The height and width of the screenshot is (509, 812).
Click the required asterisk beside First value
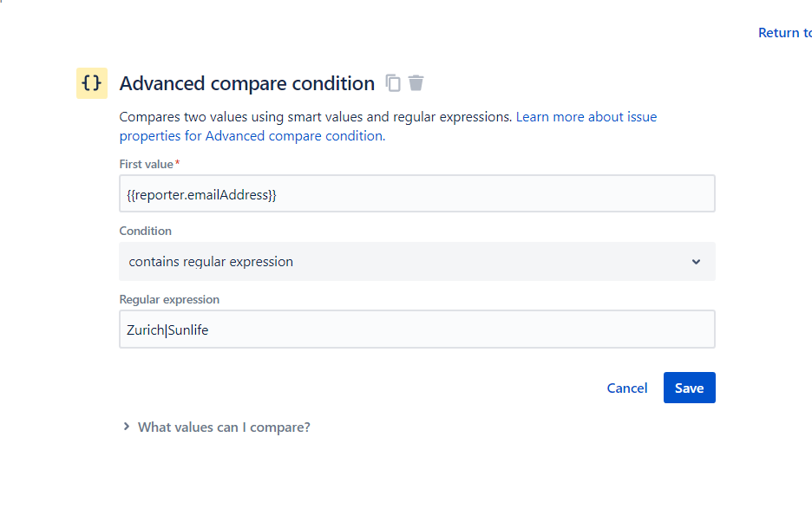pyautogui.click(x=178, y=163)
